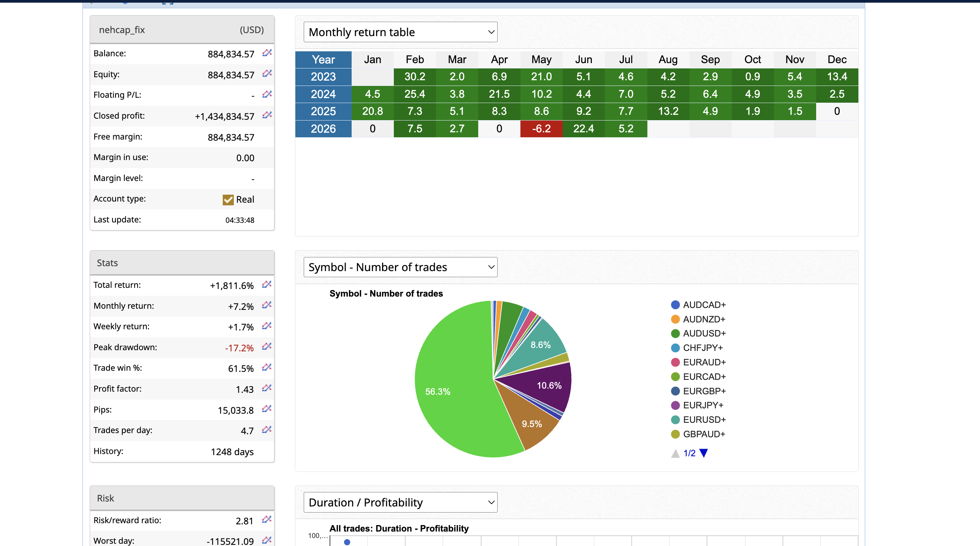980x546 pixels.
Task: Click the chart icon beside Risk/reward ratio
Action: (267, 520)
